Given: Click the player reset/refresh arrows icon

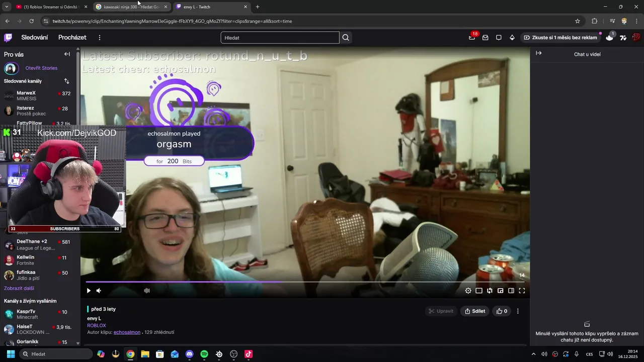Looking at the screenshot, I should point(490,291).
